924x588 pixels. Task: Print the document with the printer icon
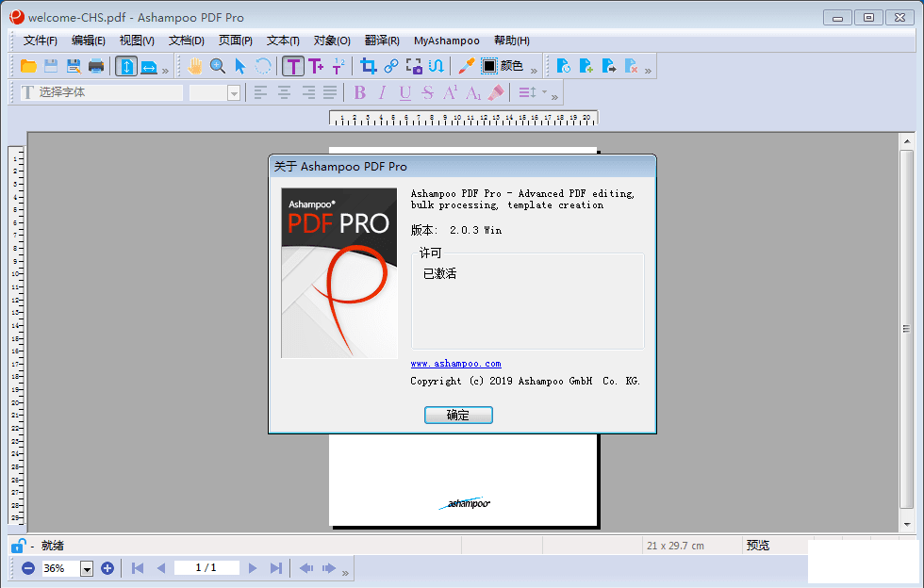(96, 66)
